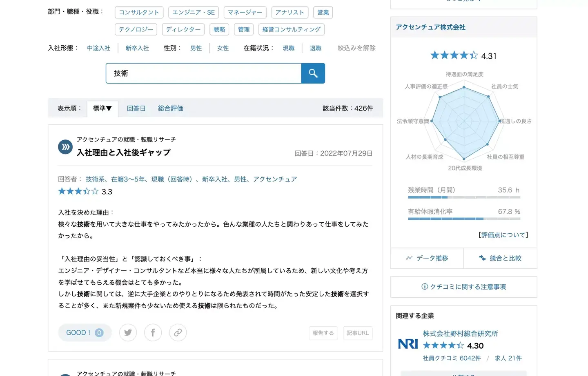Click the GOOD! button
This screenshot has width=588, height=376.
point(85,333)
